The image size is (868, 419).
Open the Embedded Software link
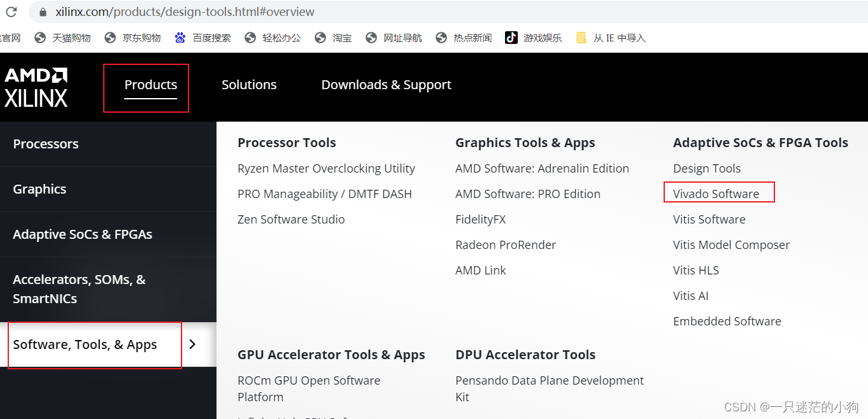pos(727,321)
